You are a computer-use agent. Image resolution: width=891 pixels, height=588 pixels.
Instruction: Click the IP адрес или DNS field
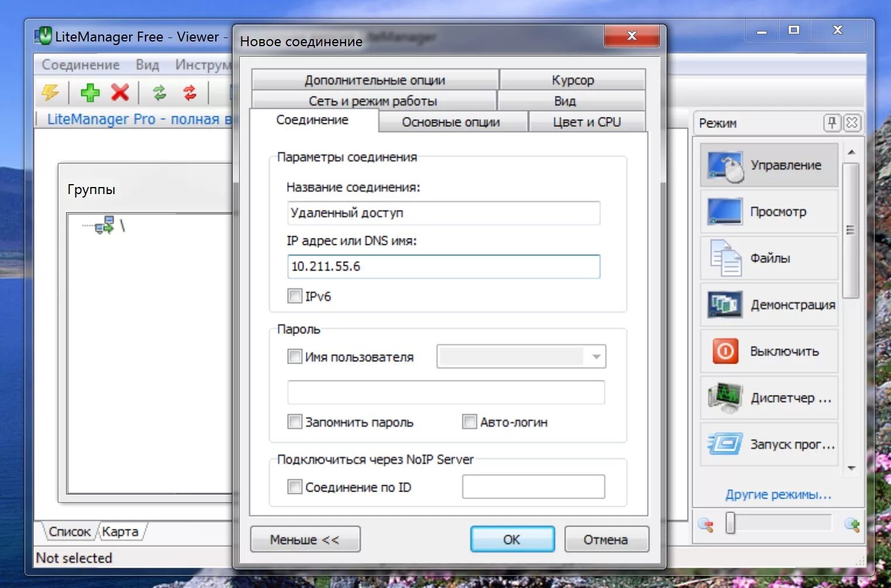tap(444, 267)
